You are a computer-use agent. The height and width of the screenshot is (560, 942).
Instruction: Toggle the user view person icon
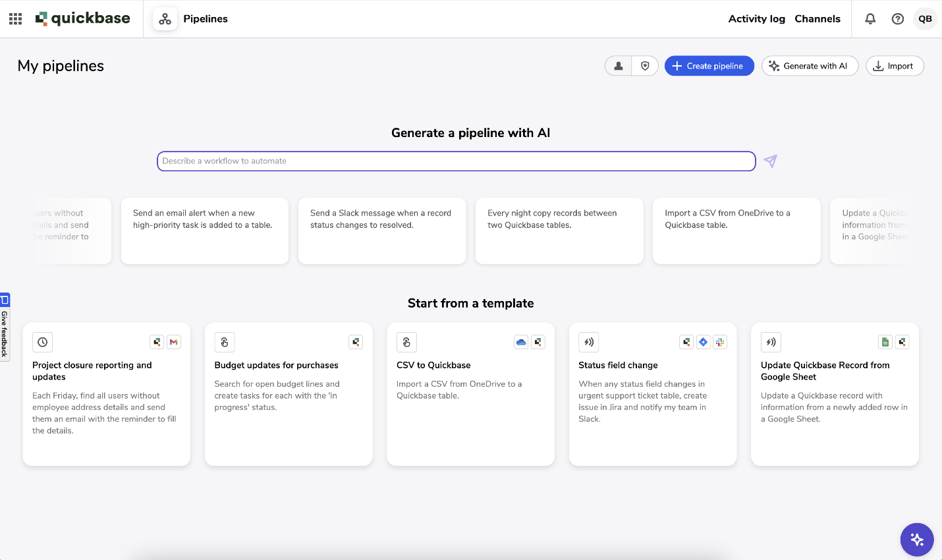pyautogui.click(x=619, y=66)
